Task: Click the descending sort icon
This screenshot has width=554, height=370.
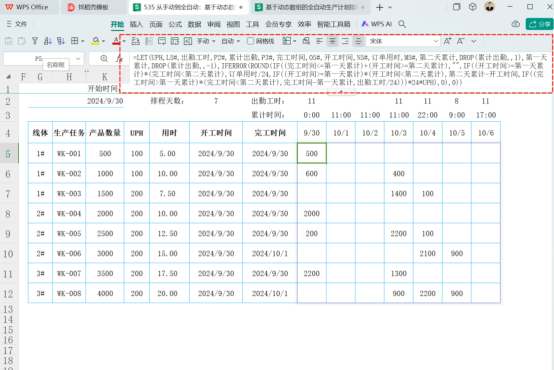Action: tap(61, 41)
